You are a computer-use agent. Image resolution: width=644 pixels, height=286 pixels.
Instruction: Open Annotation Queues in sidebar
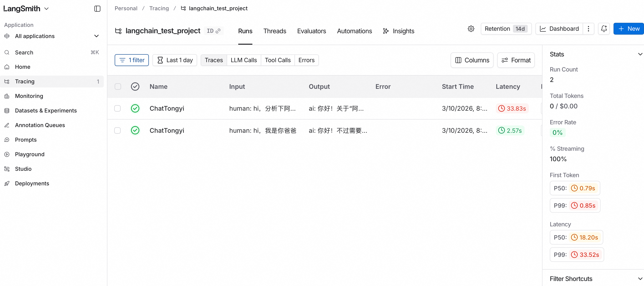pos(40,125)
